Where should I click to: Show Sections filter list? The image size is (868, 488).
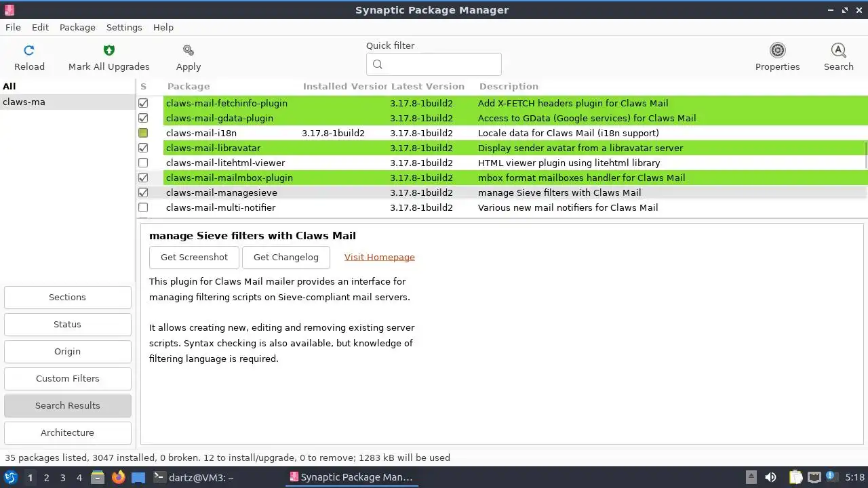(x=67, y=297)
